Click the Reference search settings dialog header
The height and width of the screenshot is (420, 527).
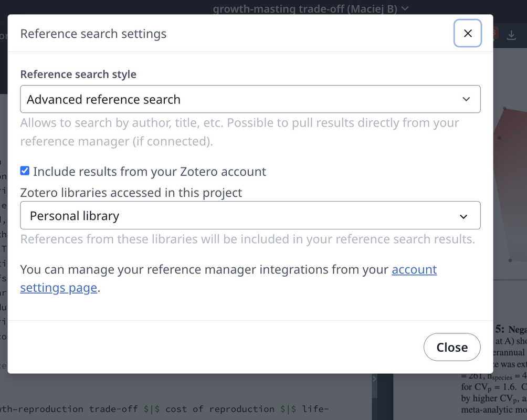coord(93,34)
